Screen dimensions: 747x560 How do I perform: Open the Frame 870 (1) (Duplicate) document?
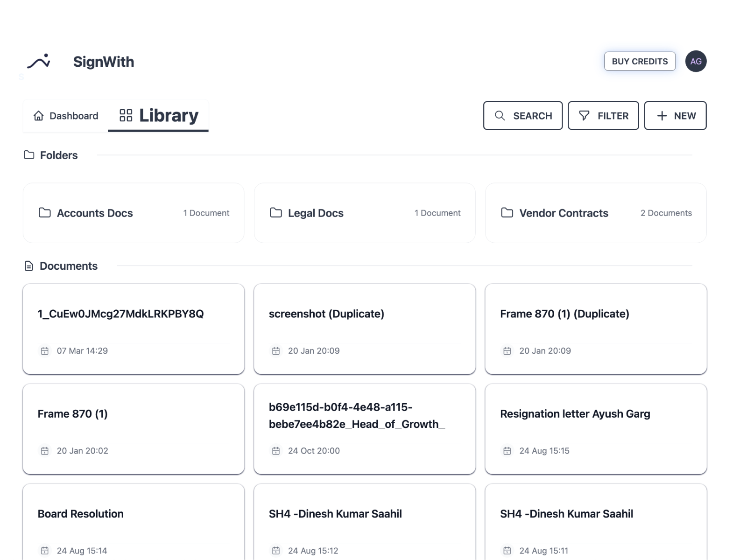point(595,329)
